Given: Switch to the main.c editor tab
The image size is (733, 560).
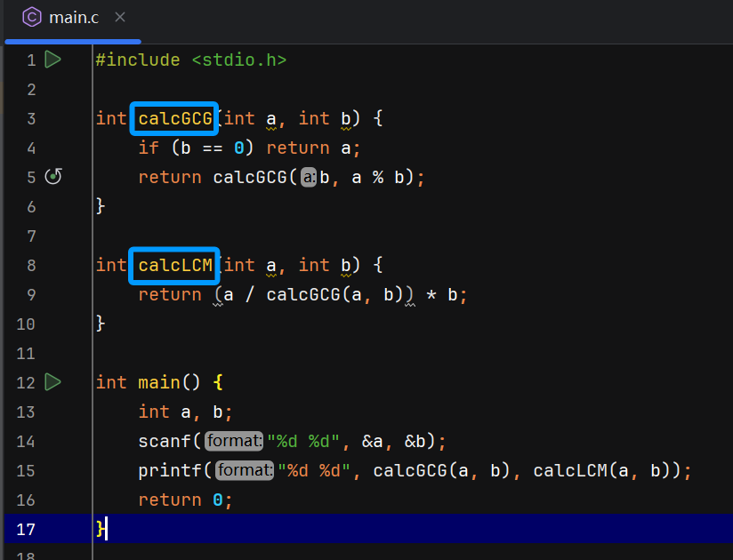Looking at the screenshot, I should (x=73, y=18).
